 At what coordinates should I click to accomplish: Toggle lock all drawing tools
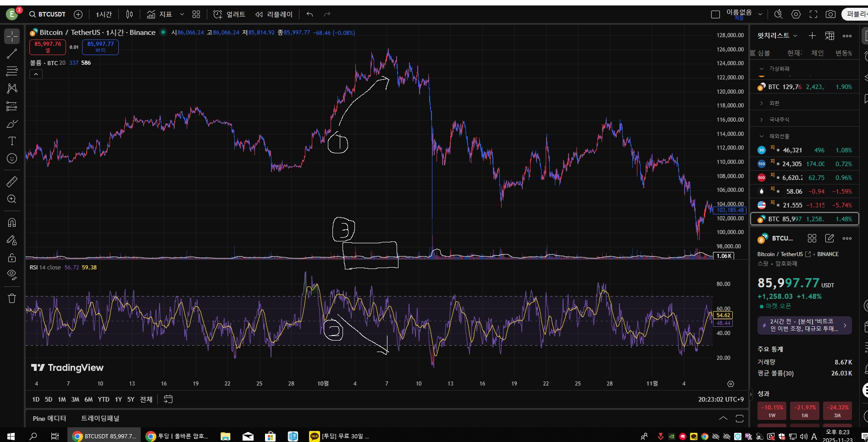(x=12, y=257)
